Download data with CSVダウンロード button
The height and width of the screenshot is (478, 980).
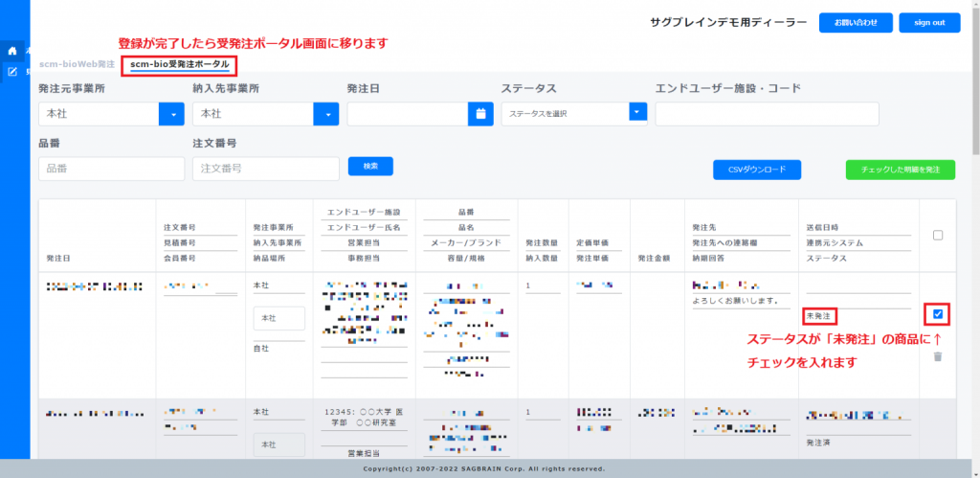pos(757,170)
